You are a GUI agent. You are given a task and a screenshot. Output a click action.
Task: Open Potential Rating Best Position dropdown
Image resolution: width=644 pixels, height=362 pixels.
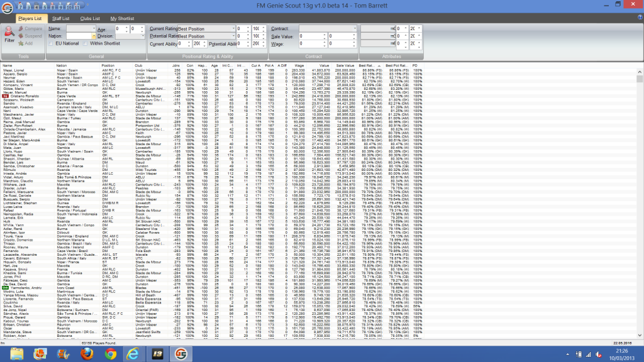click(233, 36)
